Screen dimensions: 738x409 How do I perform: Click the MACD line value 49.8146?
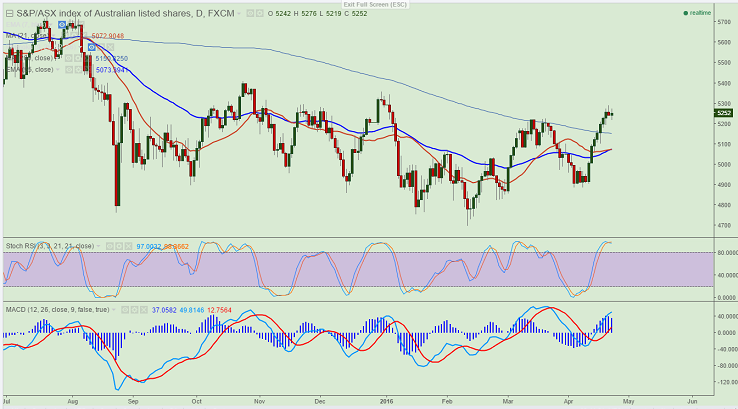(x=192, y=310)
